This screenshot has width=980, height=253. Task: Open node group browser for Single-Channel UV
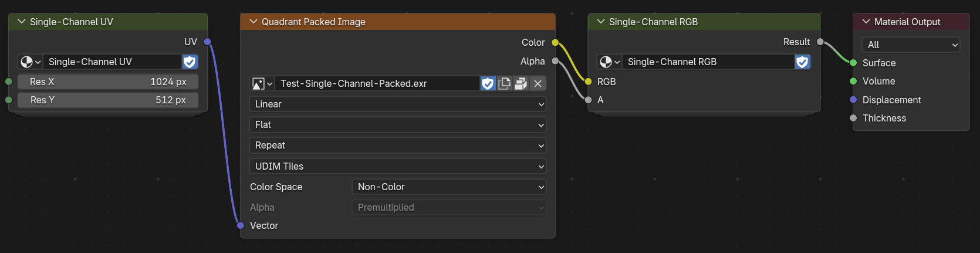click(x=30, y=62)
